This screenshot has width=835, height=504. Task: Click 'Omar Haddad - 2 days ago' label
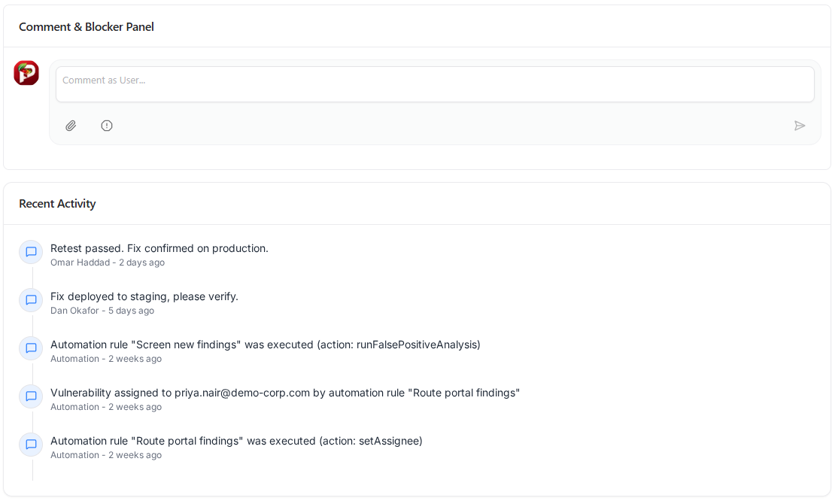(108, 263)
